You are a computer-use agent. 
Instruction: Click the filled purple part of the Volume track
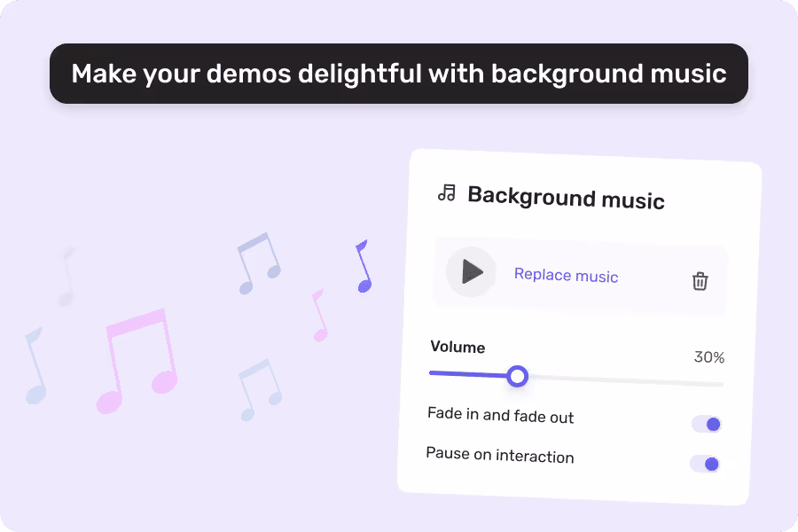coord(468,374)
